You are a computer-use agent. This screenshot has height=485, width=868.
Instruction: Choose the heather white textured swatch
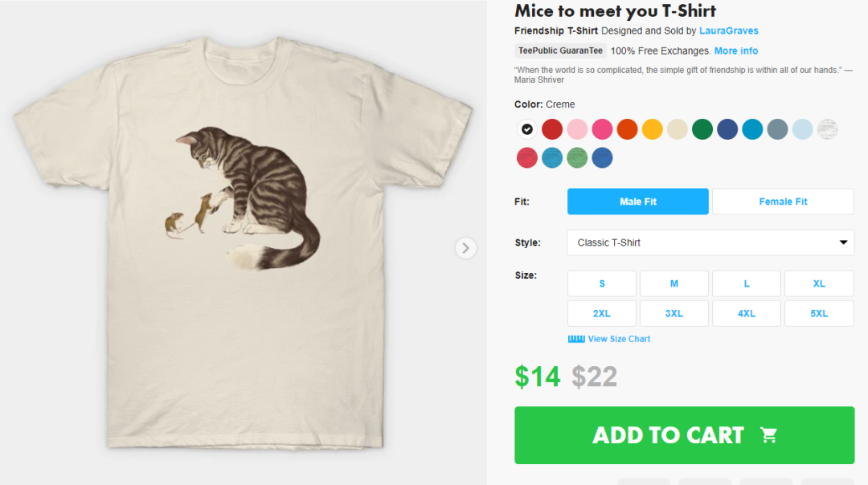[x=828, y=129]
